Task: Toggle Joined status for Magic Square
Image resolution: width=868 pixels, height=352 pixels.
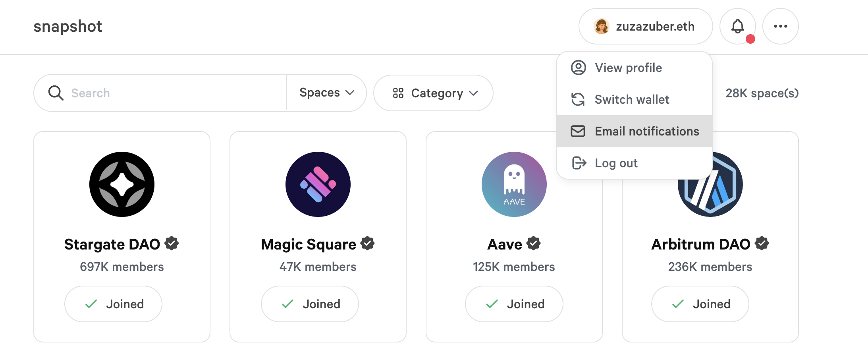Action: (x=310, y=304)
